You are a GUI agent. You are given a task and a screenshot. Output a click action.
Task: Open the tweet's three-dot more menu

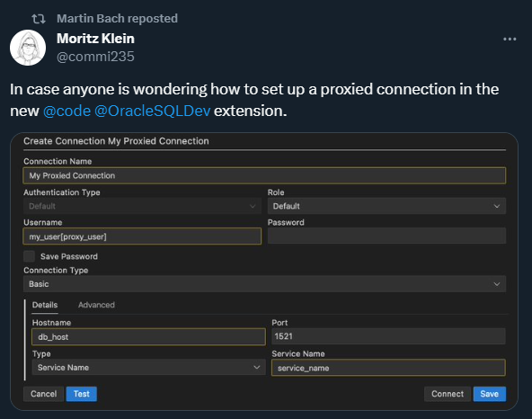pos(510,40)
